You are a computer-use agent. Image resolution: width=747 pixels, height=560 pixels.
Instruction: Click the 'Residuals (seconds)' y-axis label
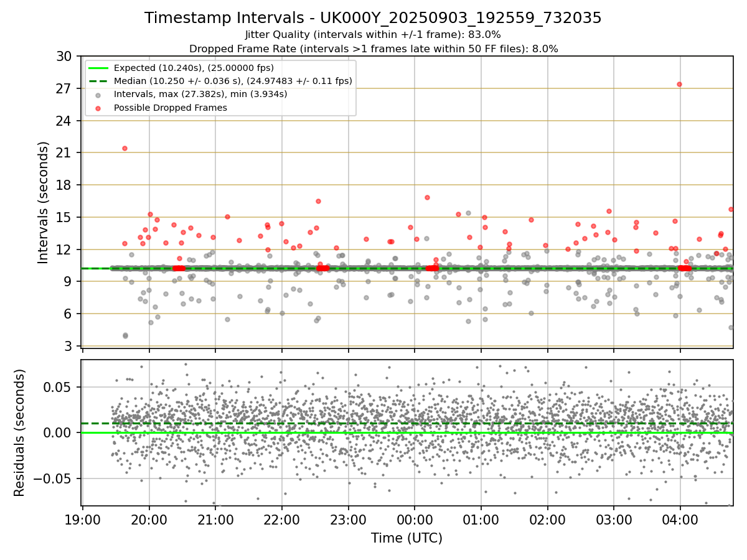20,432
